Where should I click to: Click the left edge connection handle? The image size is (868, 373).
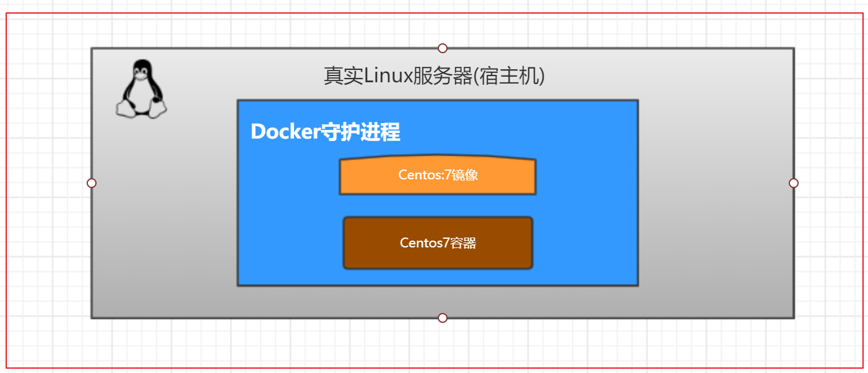[x=92, y=183]
